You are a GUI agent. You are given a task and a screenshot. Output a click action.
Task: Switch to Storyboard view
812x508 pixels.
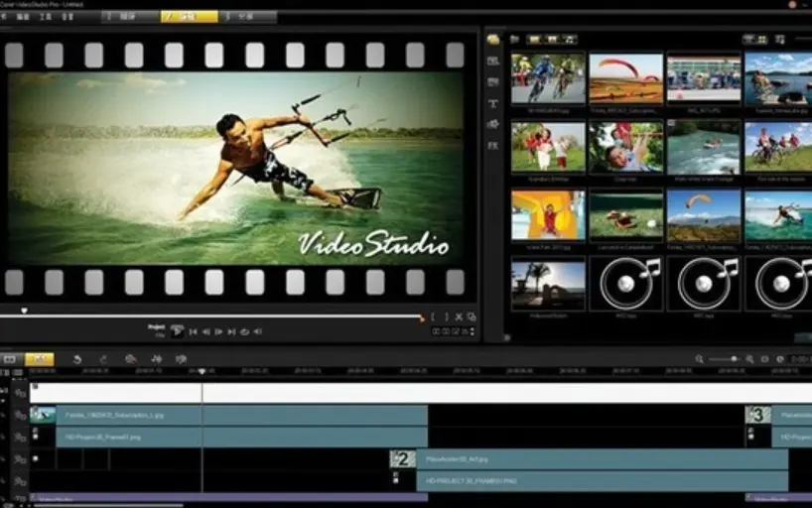coord(10,359)
